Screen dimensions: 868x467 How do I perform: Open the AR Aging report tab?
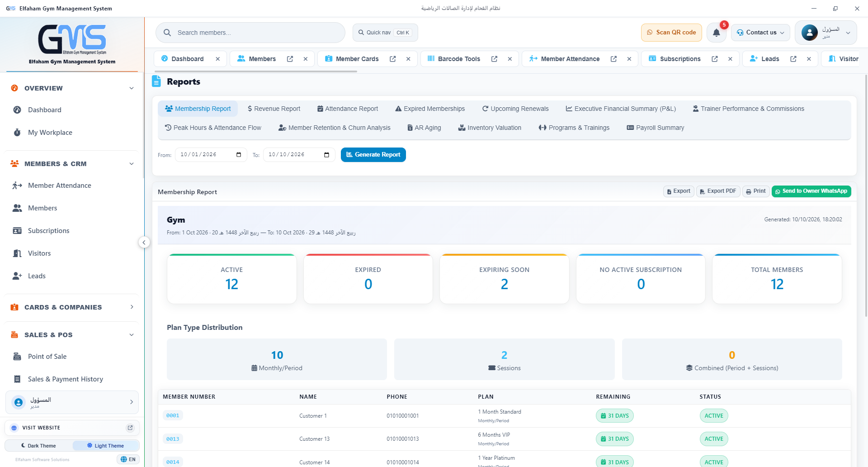[x=424, y=128]
